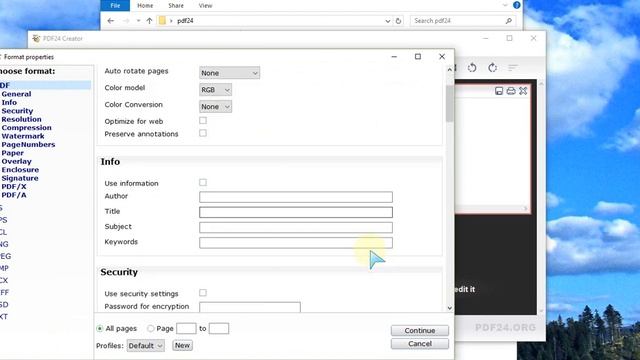Click Explorer back arrow button
Image resolution: width=640 pixels, height=360 pixels.
[x=111, y=21]
